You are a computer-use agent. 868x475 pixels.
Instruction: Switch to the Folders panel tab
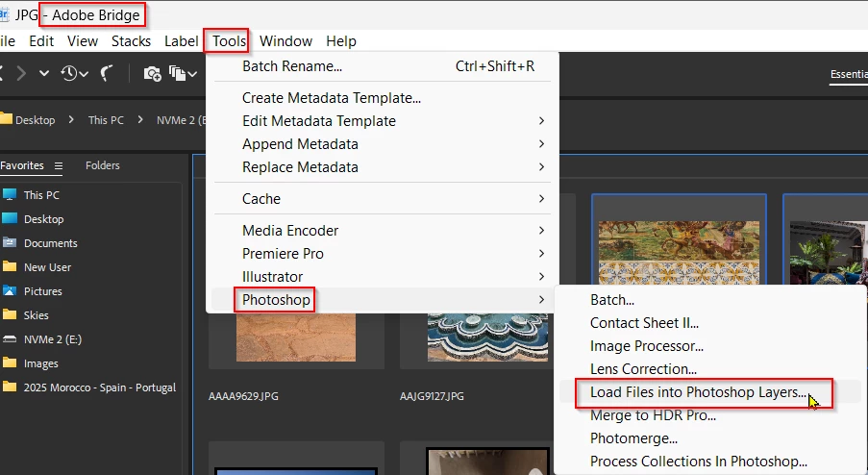pos(103,165)
